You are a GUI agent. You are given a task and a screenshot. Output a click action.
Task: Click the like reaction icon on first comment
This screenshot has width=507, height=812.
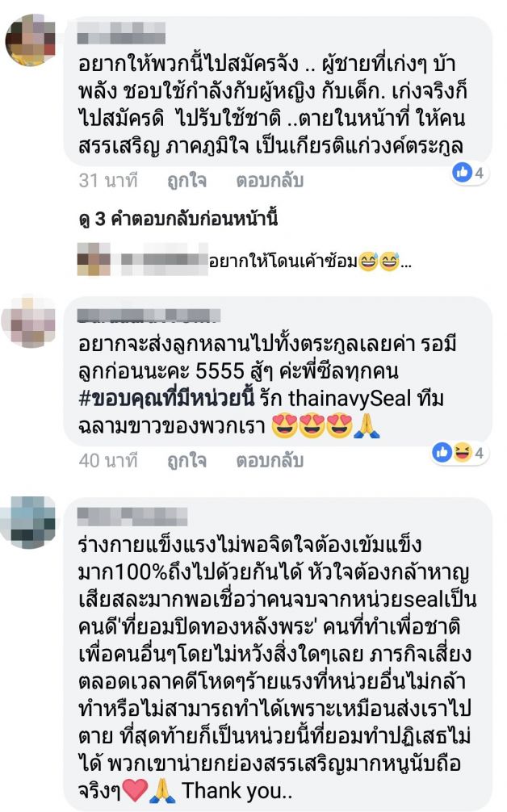coord(462,172)
